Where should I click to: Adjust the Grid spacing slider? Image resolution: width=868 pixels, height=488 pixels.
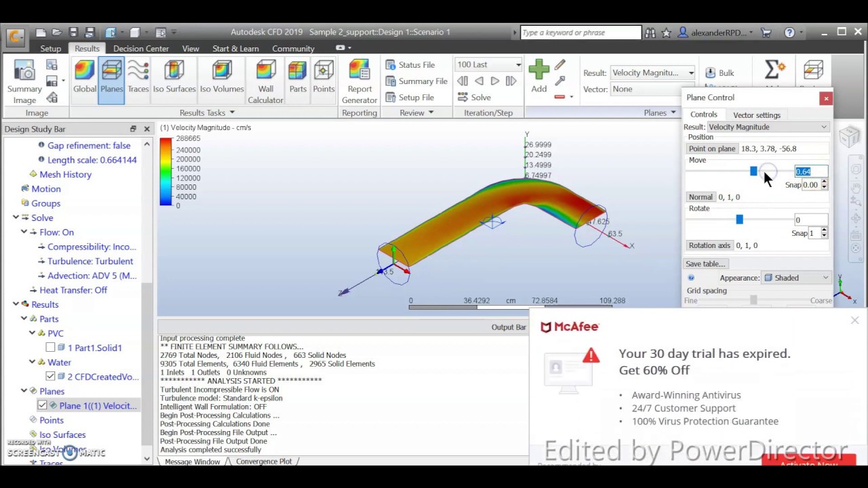[x=753, y=300]
